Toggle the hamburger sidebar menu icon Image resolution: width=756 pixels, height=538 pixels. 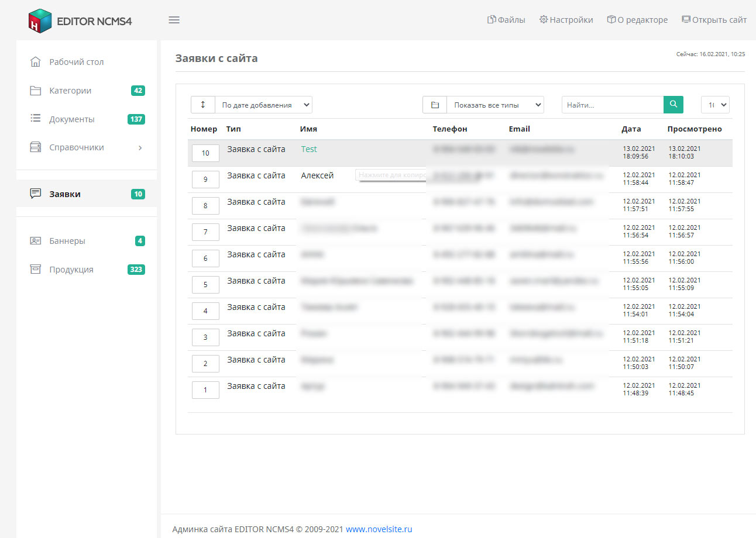[174, 20]
